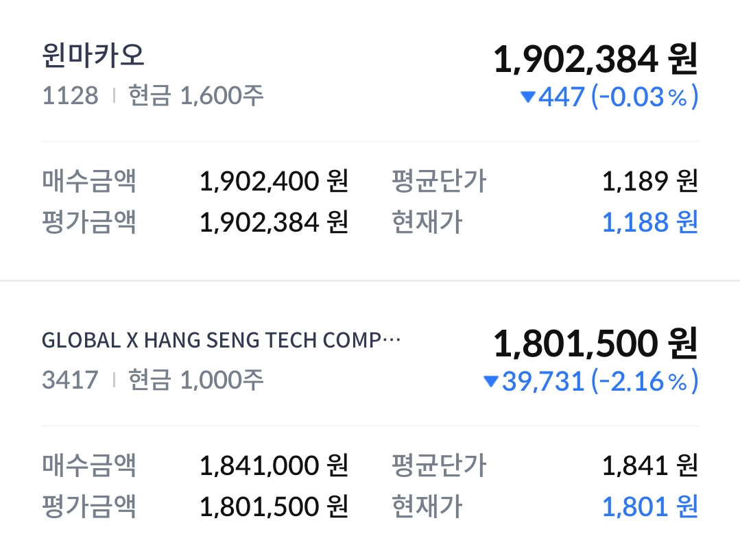
Task: Click Hang Seng Tech 평균단가 1,841 원 value
Action: pos(649,466)
